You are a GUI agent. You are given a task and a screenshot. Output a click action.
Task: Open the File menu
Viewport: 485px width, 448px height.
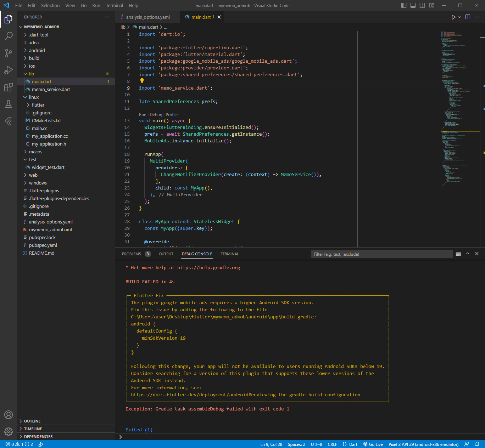coord(19,5)
